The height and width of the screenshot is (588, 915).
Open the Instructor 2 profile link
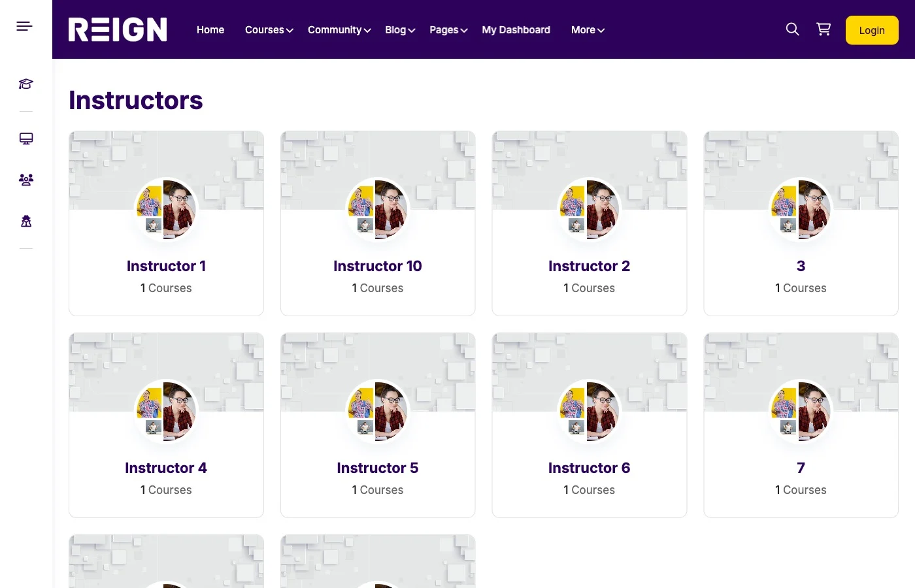589,266
